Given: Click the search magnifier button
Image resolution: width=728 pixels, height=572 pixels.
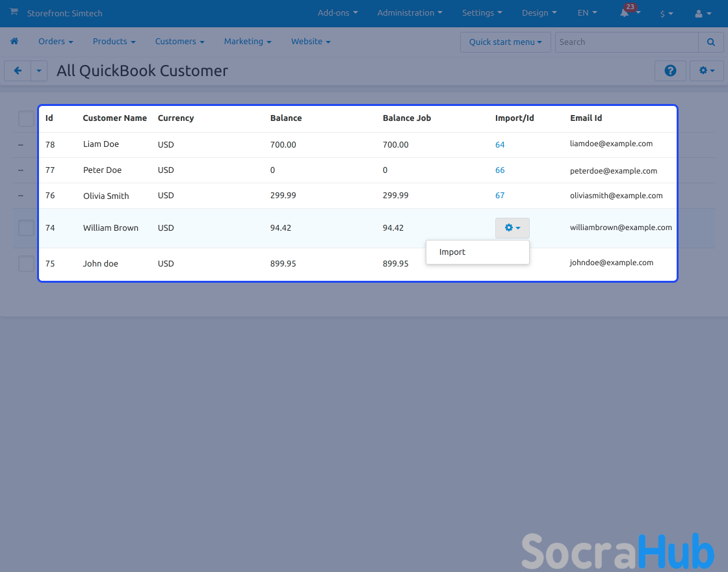Looking at the screenshot, I should [x=710, y=42].
